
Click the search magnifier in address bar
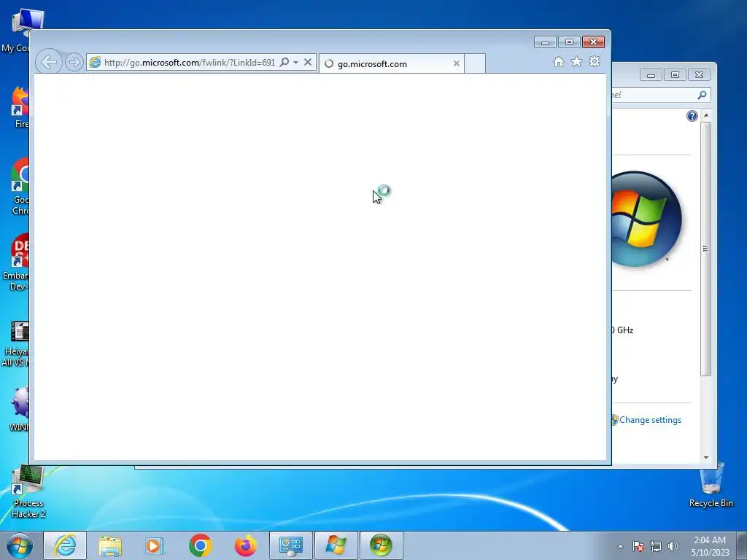tap(285, 63)
